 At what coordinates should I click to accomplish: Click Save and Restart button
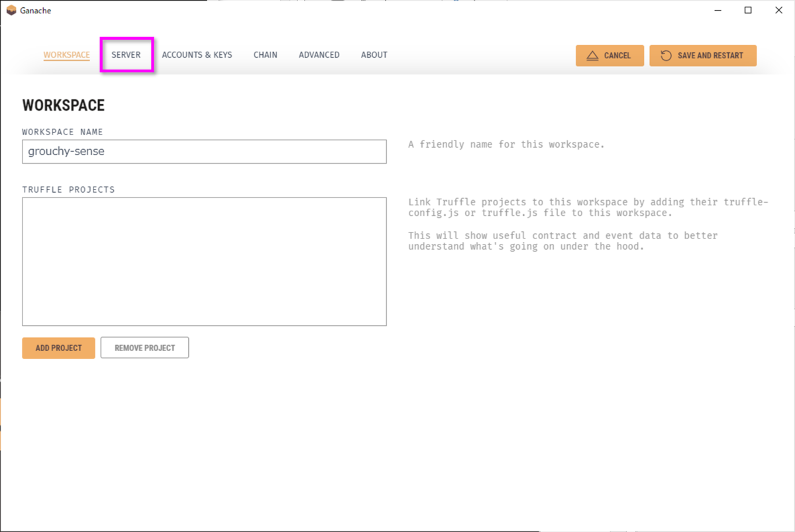click(703, 56)
